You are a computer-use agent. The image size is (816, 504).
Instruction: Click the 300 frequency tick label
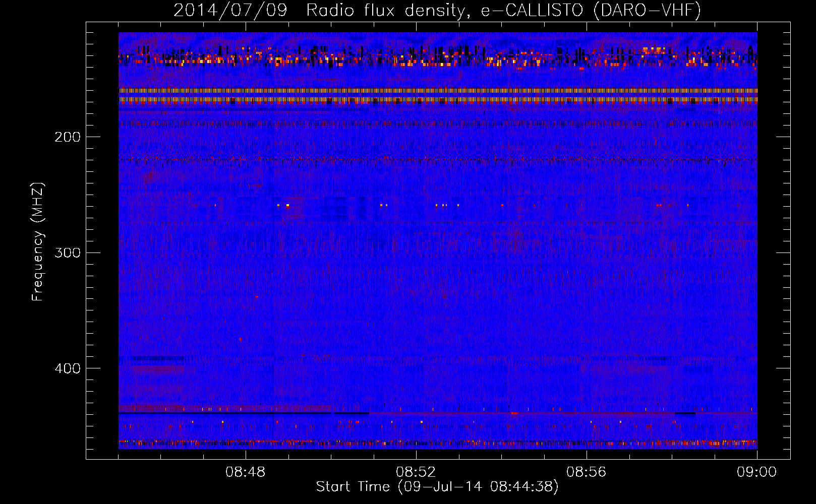[68, 253]
